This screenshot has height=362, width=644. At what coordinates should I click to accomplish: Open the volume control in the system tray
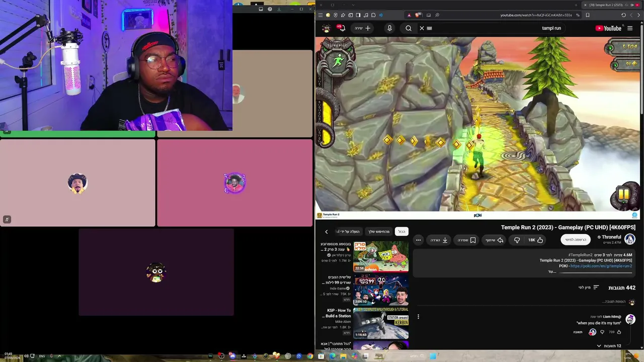[x=26, y=356]
